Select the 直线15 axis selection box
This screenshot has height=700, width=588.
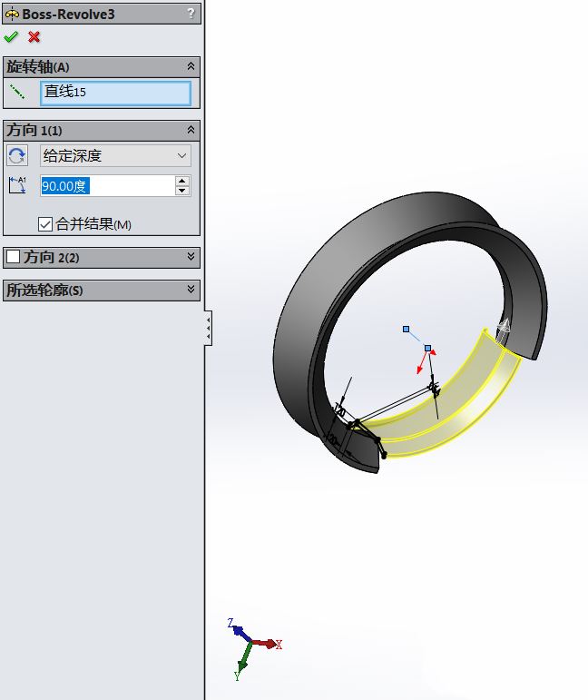[115, 93]
